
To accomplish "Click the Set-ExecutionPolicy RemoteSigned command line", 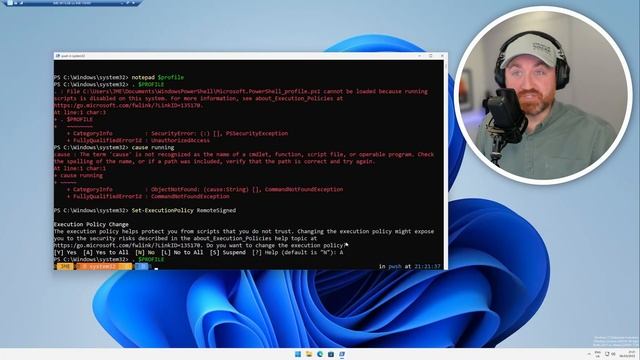I will [x=145, y=210].
